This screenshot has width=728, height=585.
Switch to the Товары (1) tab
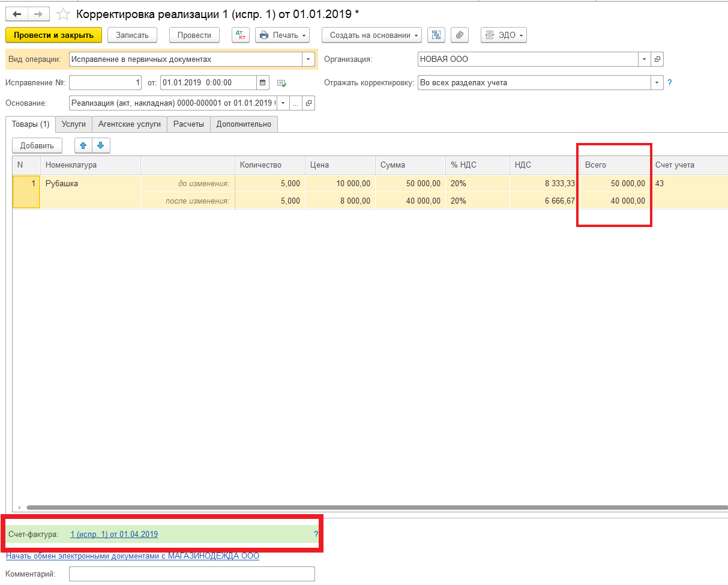31,124
